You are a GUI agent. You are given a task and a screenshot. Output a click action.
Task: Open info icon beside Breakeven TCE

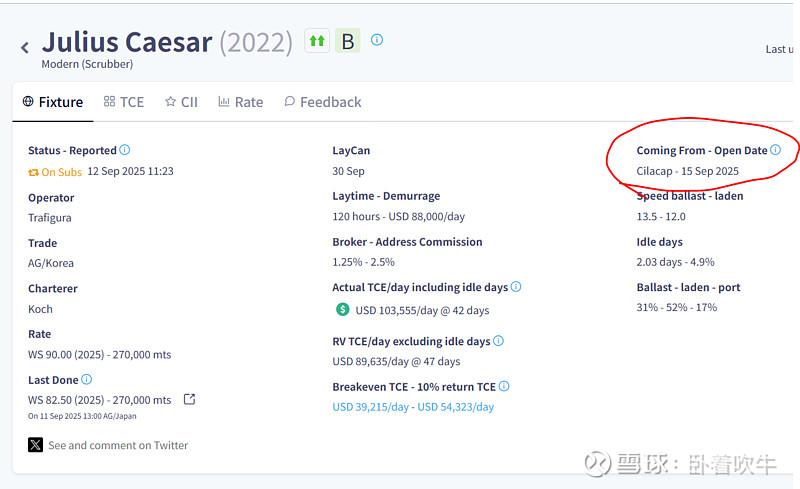(504, 386)
